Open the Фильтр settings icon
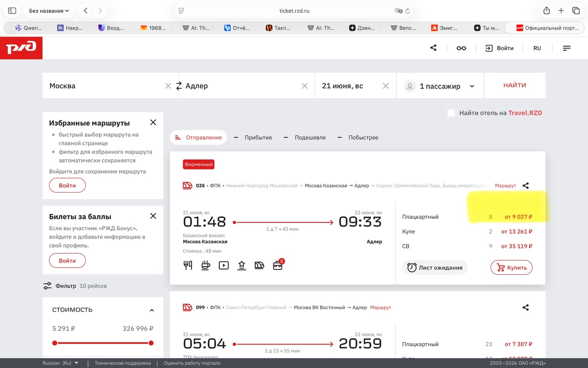Viewport: 588px width, 368px height. pos(48,286)
